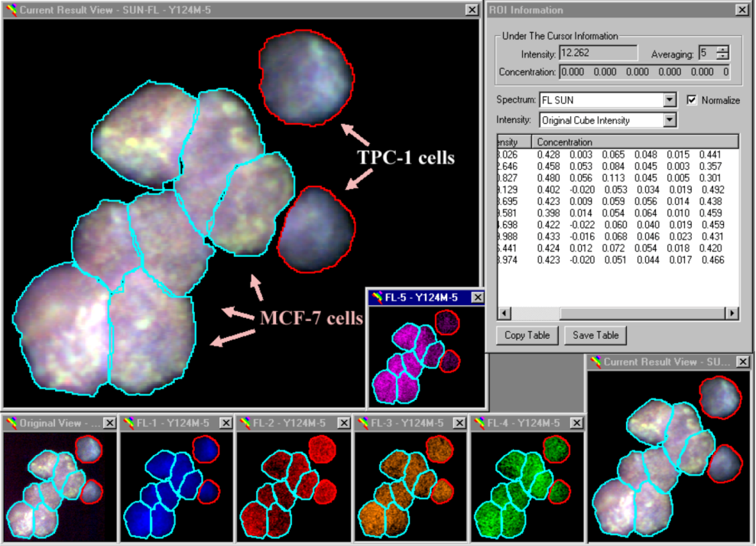Click the Original View window icon

[10, 422]
